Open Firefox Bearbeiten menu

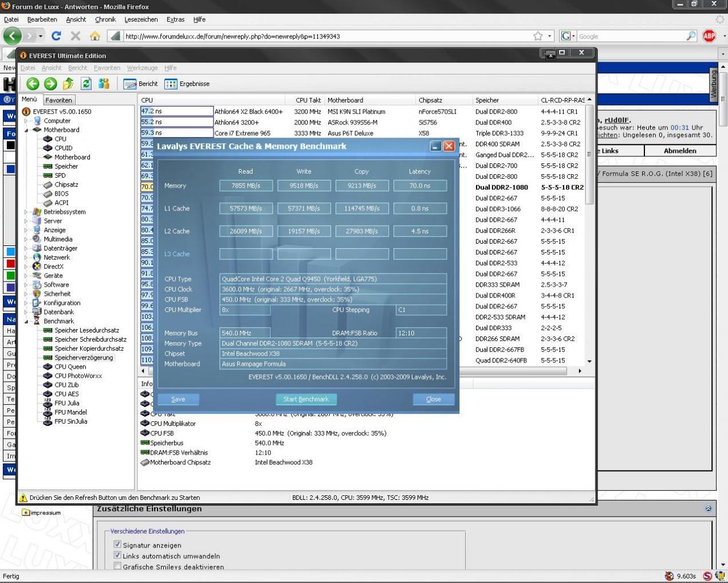click(x=42, y=19)
